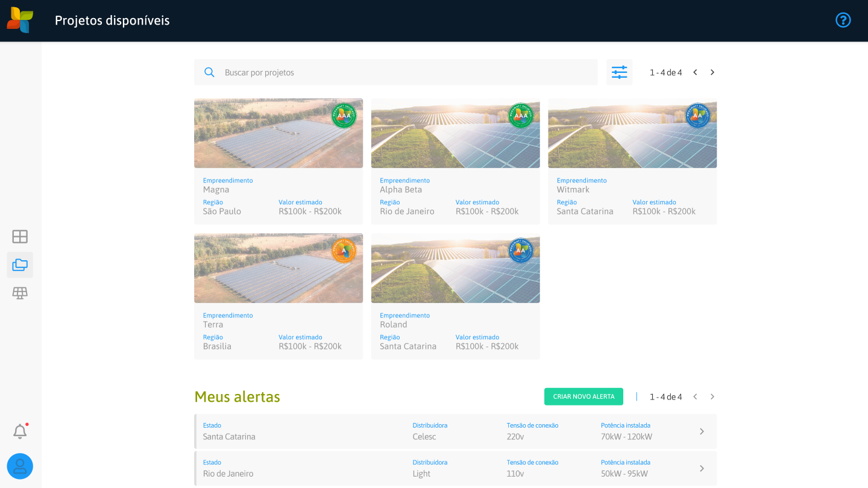Open the Alpha Beta project image
The height and width of the screenshot is (488, 868).
pyautogui.click(x=455, y=133)
